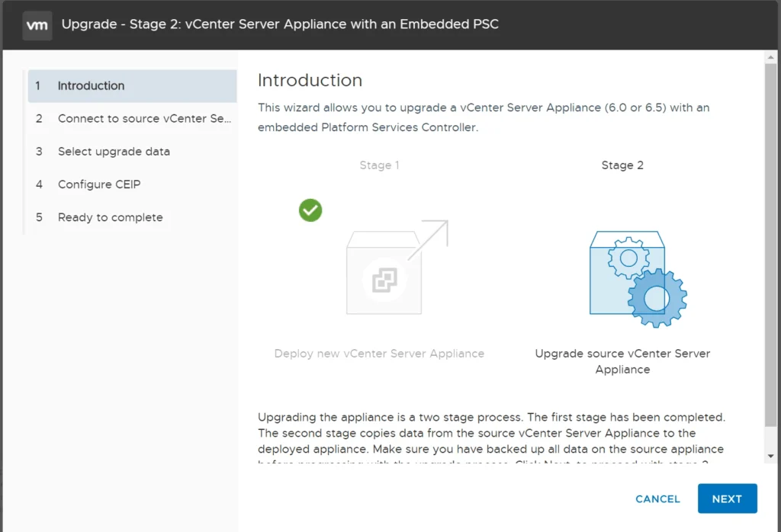781x532 pixels.
Task: Click the CANCEL button
Action: point(657,498)
